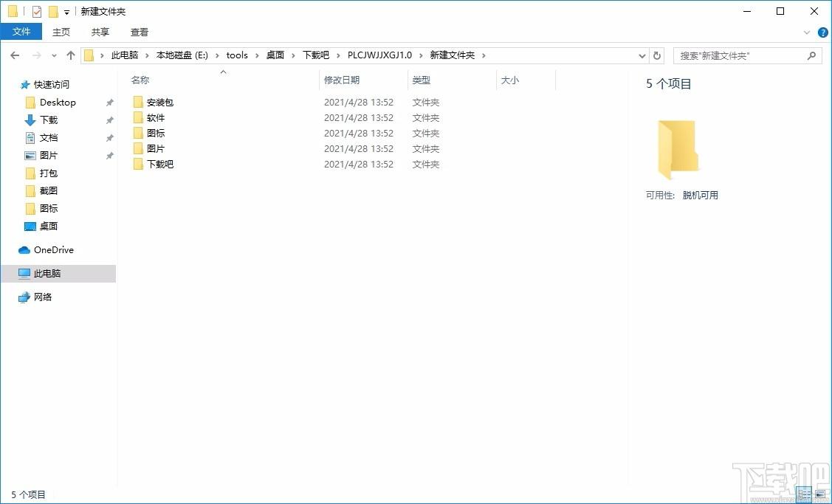Click PLCJWJJXGJ1.0 in the address breadcrumb
This screenshot has height=504, width=832.
tap(379, 55)
